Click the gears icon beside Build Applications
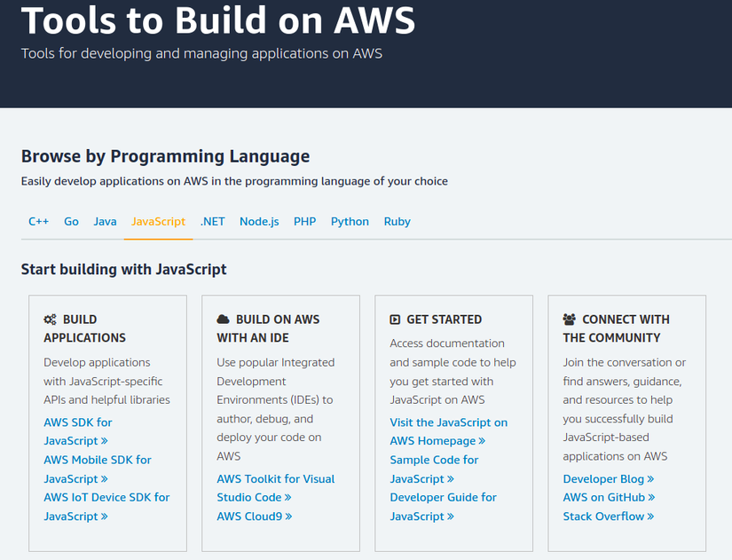 (x=51, y=319)
